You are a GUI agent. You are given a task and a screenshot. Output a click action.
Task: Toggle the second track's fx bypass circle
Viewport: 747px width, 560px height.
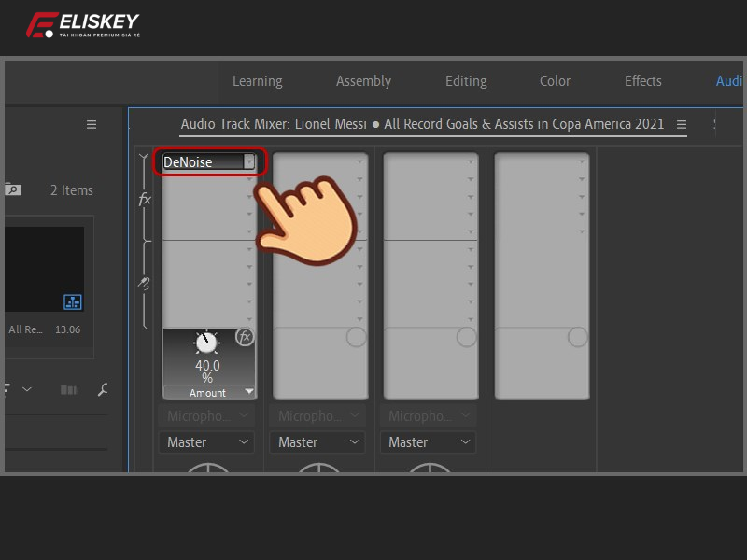pos(356,337)
